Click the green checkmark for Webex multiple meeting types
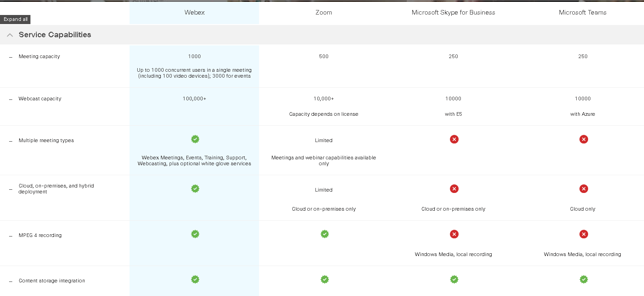Image resolution: width=644 pixels, height=296 pixels. 195,139
